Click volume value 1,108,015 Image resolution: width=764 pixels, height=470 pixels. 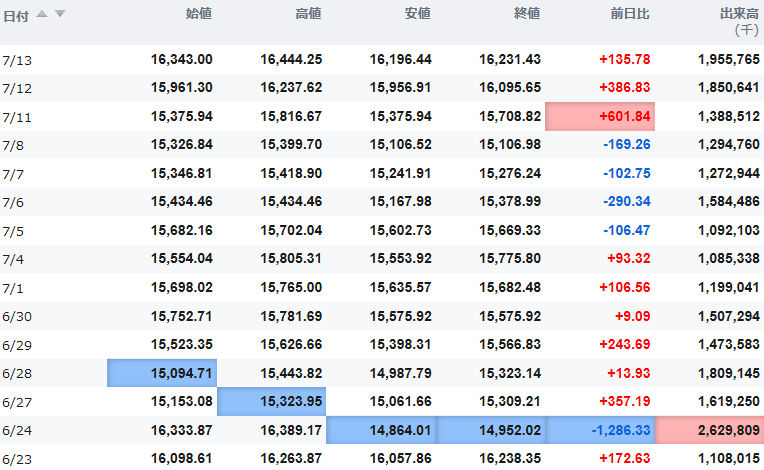(x=729, y=458)
